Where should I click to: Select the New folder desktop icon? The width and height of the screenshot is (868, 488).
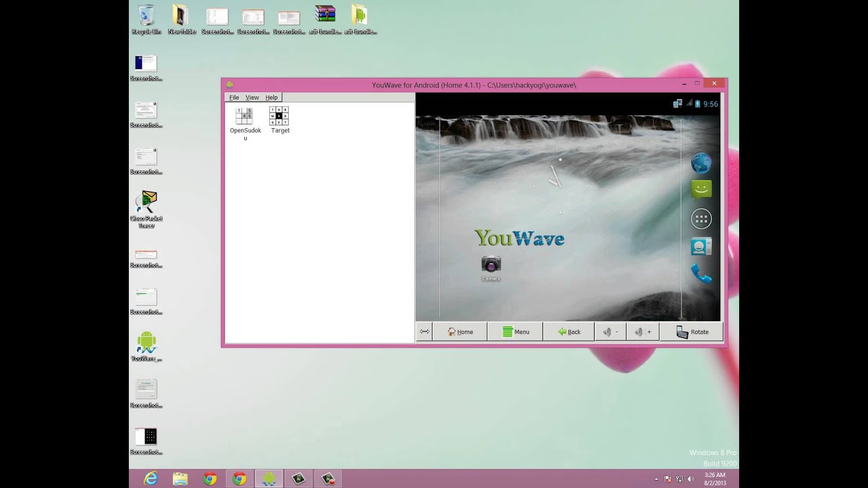pos(182,20)
